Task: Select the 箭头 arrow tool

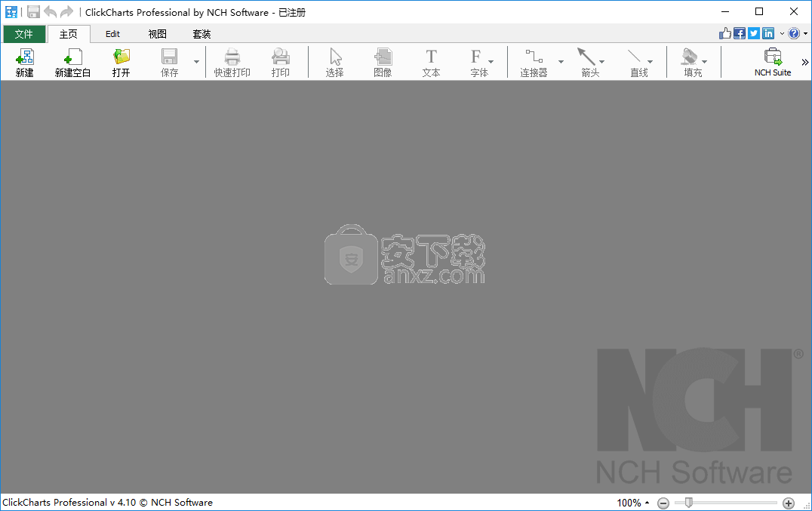Action: click(590, 62)
